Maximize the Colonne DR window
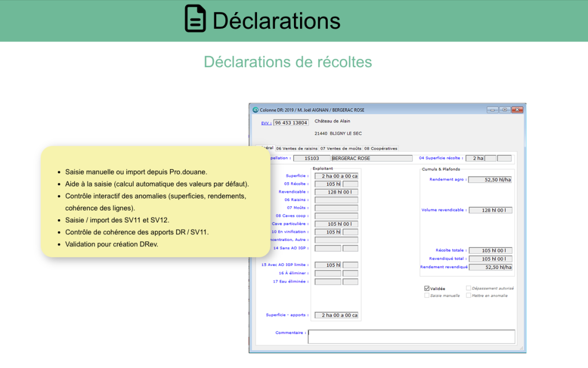The width and height of the screenshot is (588, 368). (x=505, y=110)
